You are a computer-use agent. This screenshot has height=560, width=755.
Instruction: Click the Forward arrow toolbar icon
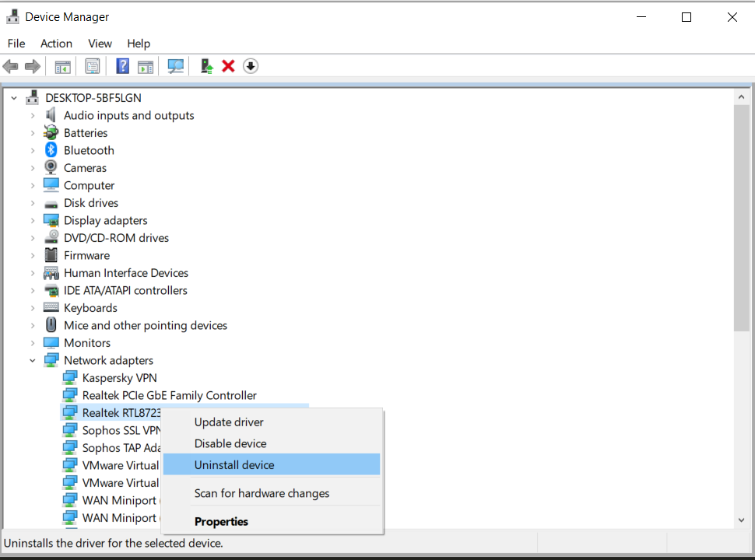(x=32, y=66)
